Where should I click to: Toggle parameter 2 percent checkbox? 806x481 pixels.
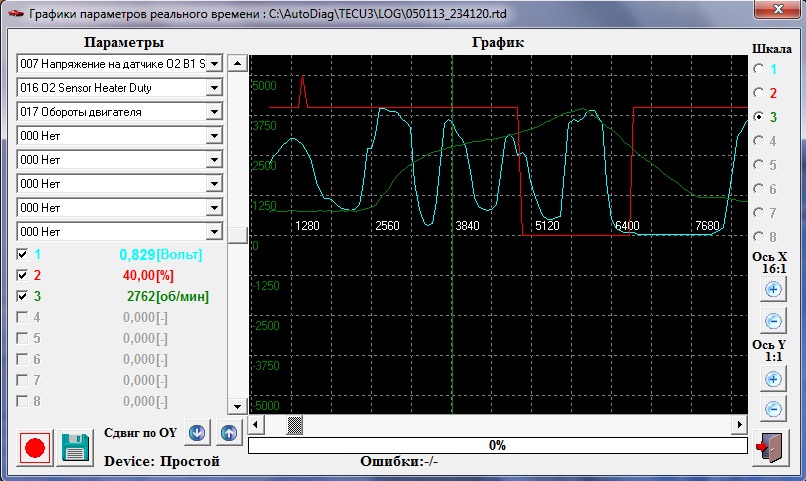click(x=23, y=275)
